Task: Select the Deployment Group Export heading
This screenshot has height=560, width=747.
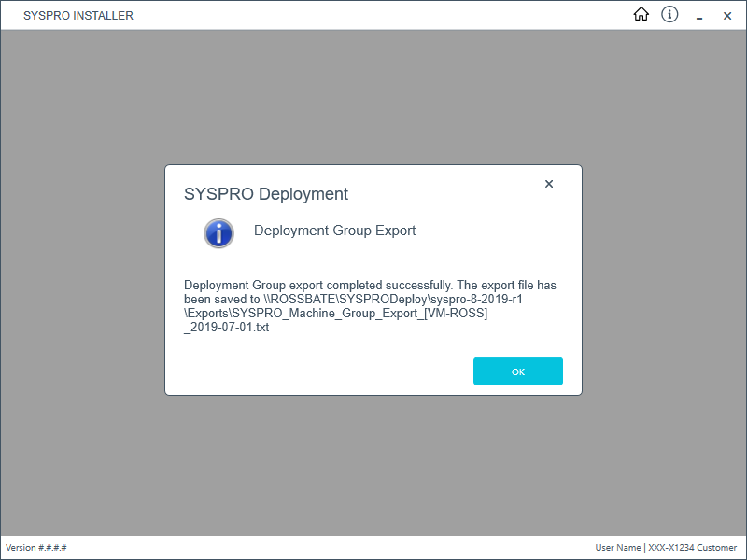Action: [x=334, y=231]
